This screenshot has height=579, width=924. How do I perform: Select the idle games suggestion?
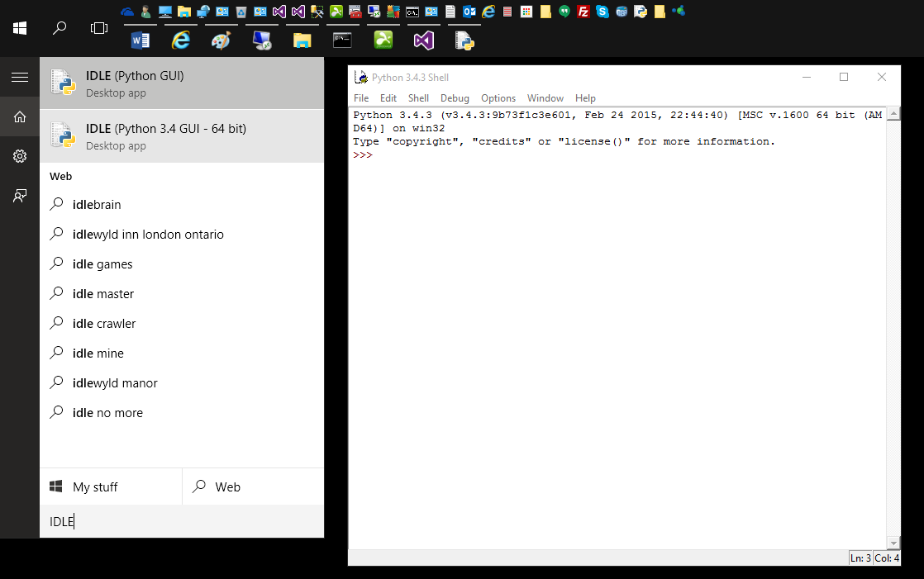tap(182, 263)
